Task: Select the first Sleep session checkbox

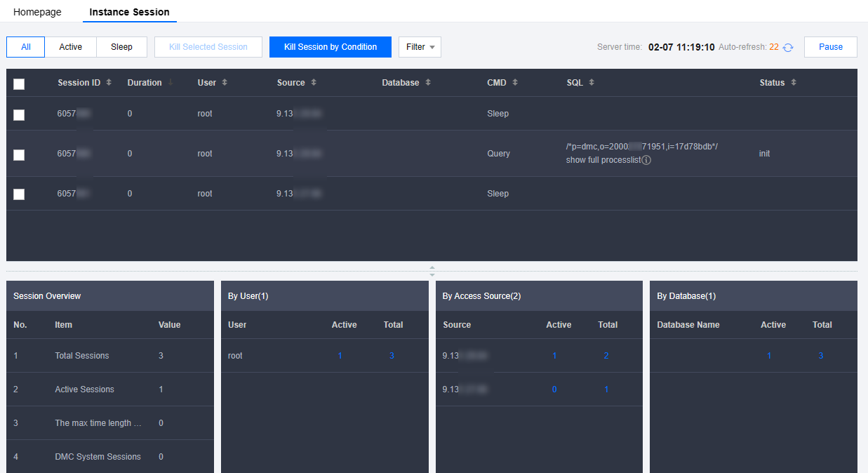Action: click(x=19, y=114)
